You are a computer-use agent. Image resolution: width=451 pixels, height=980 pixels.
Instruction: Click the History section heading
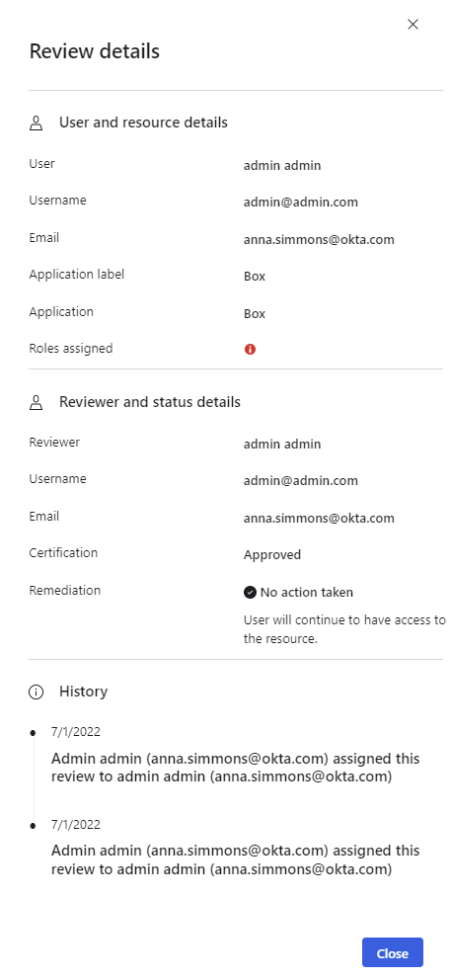[83, 692]
